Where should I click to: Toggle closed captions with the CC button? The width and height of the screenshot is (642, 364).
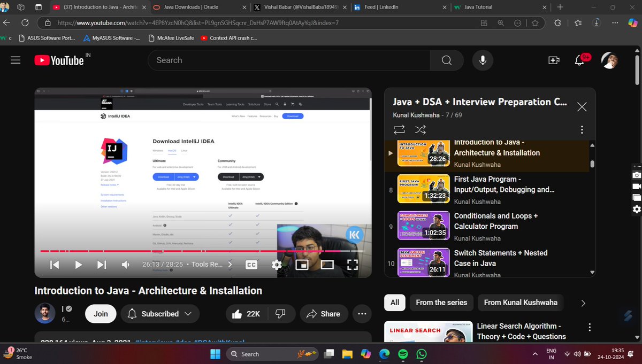click(251, 264)
